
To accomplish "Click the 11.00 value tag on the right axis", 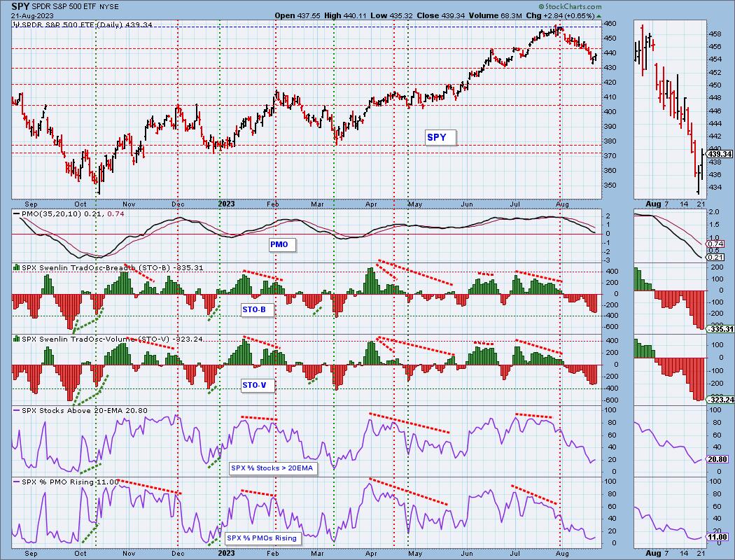I will 717,537.
